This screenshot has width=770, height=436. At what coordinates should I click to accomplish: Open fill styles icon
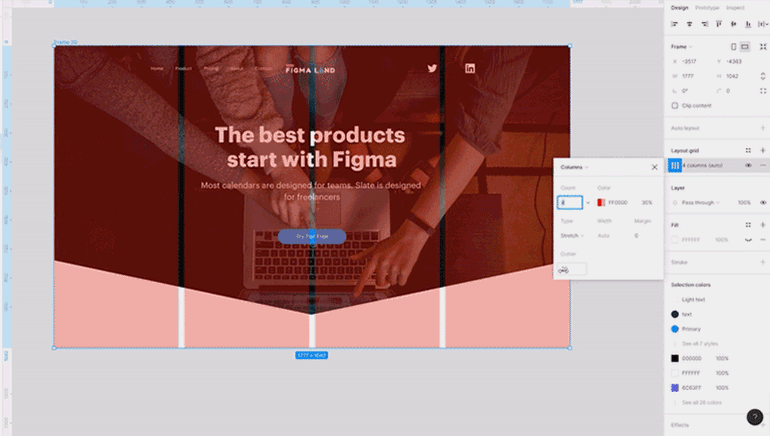[748, 225]
